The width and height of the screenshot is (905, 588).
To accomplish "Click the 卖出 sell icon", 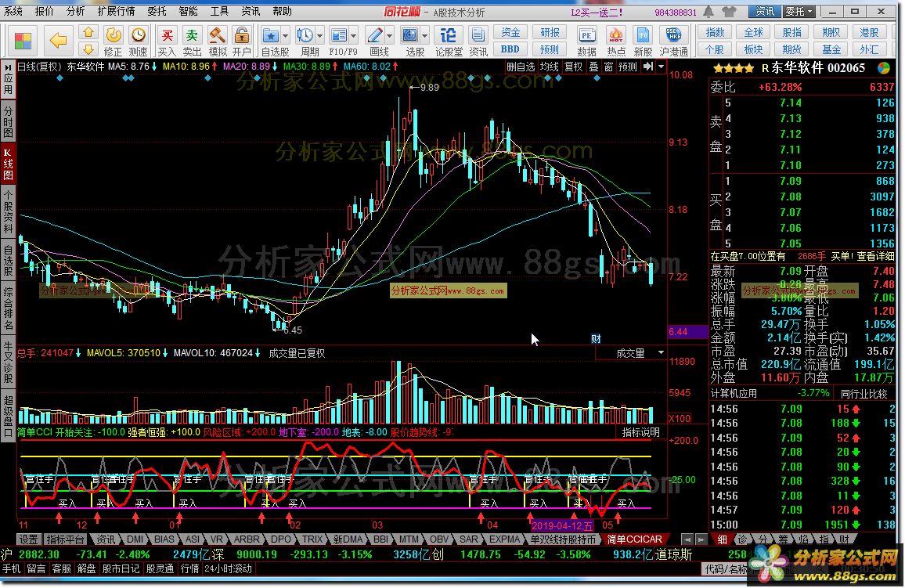I will [x=193, y=41].
